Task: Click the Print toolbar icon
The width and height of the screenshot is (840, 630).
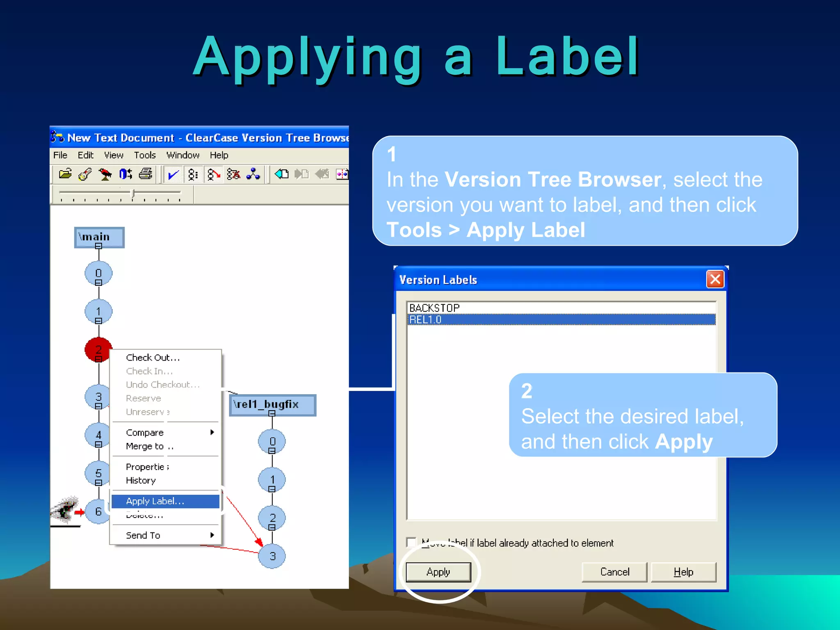Action: point(145,174)
